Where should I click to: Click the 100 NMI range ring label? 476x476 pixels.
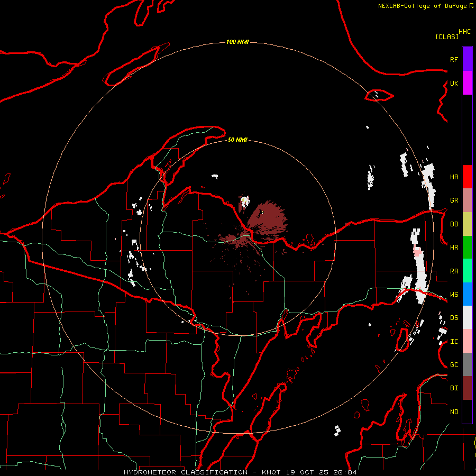[x=237, y=42]
